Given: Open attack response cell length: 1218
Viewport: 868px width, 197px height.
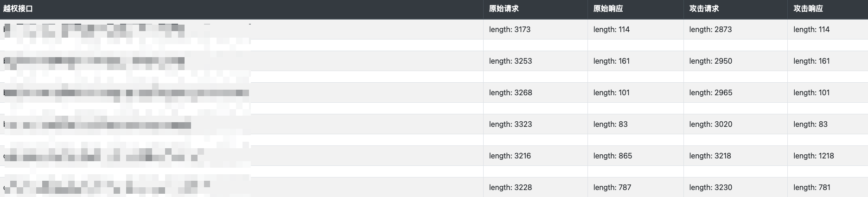Looking at the screenshot, I should (x=813, y=156).
